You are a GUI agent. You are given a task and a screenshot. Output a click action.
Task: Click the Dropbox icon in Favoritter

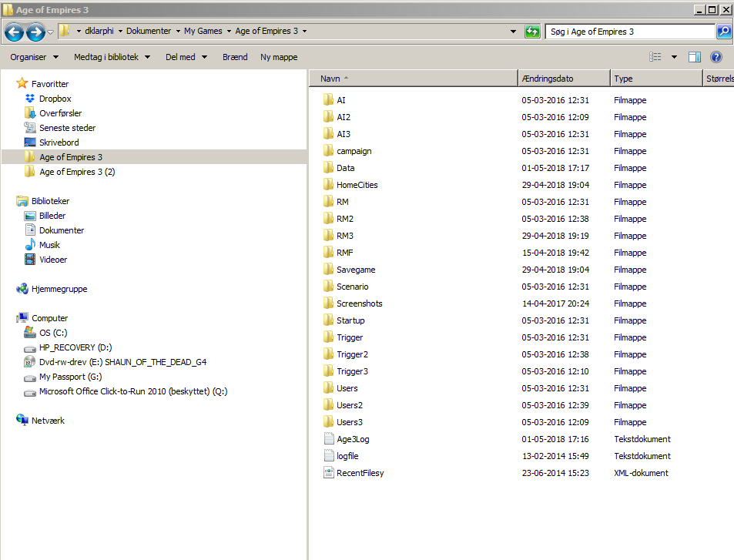click(30, 99)
